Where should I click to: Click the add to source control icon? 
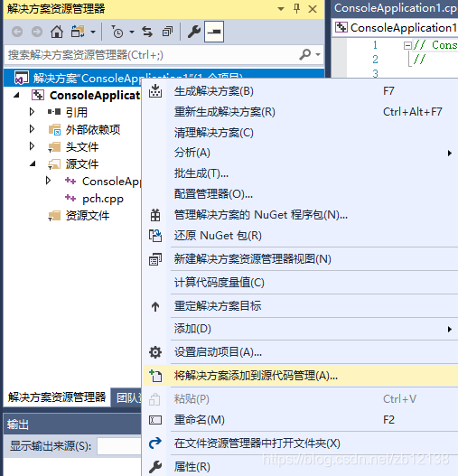click(x=155, y=376)
